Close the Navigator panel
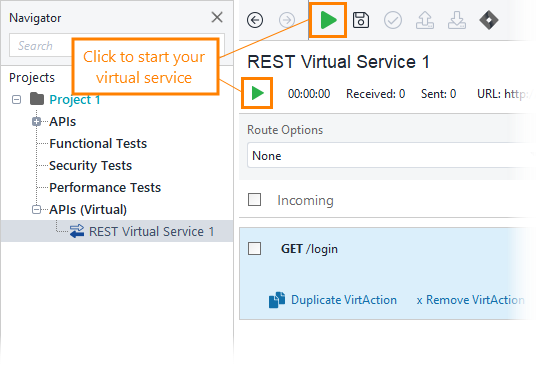The width and height of the screenshot is (537, 365). pos(217,17)
